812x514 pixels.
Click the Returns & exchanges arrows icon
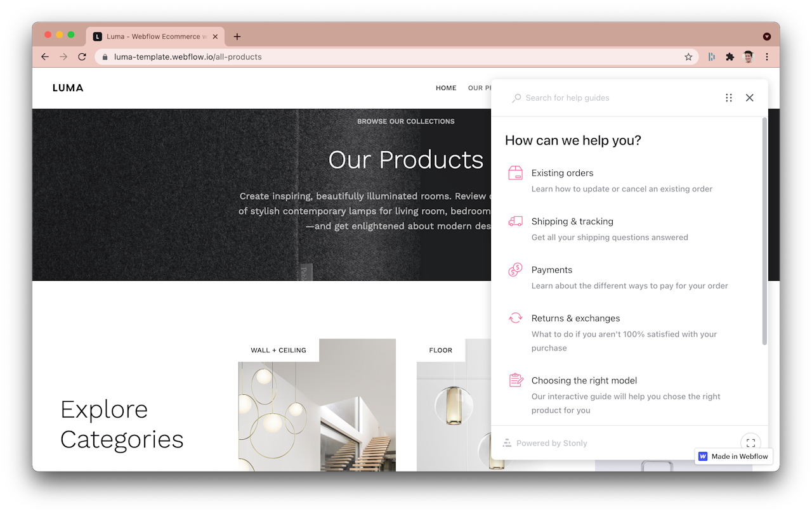(x=516, y=318)
